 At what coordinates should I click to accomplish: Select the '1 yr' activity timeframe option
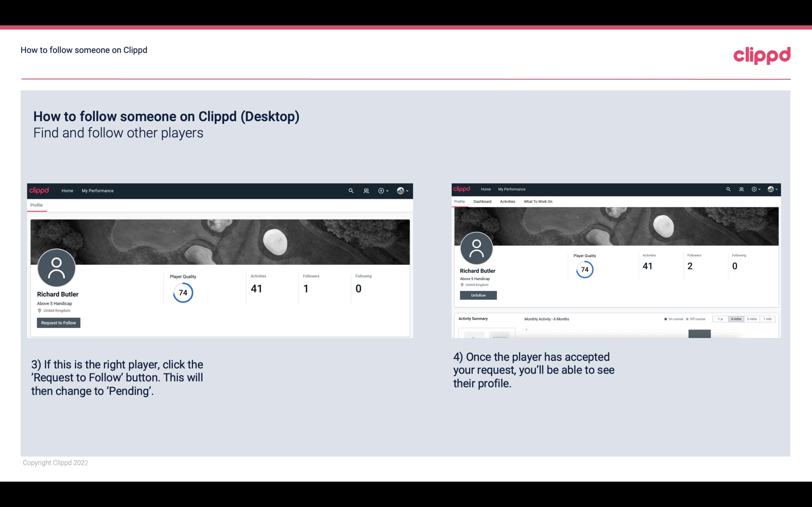(x=721, y=319)
